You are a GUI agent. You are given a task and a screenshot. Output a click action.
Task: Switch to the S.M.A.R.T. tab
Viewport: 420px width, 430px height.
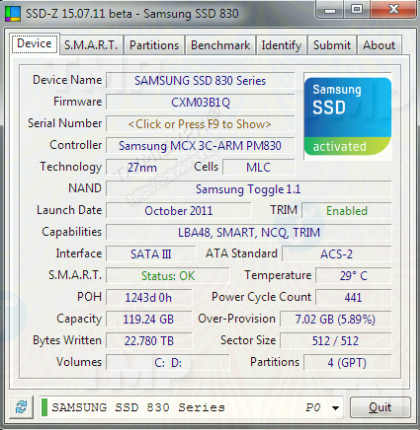pyautogui.click(x=91, y=45)
